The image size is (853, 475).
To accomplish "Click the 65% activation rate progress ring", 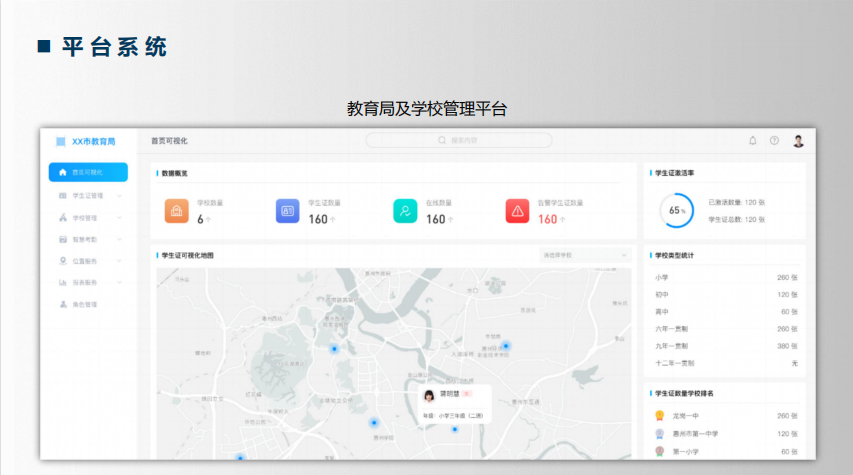I will click(677, 211).
